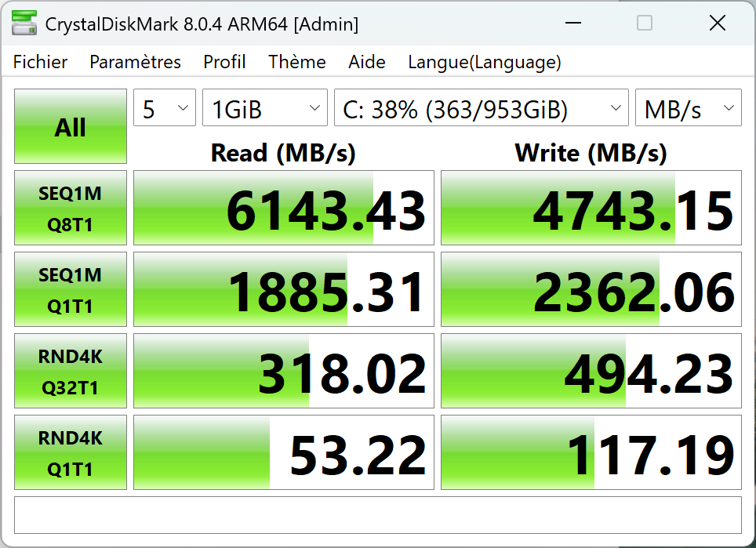756x548 pixels.
Task: Start the SEQ1M Q1T1 test
Action: 71,289
